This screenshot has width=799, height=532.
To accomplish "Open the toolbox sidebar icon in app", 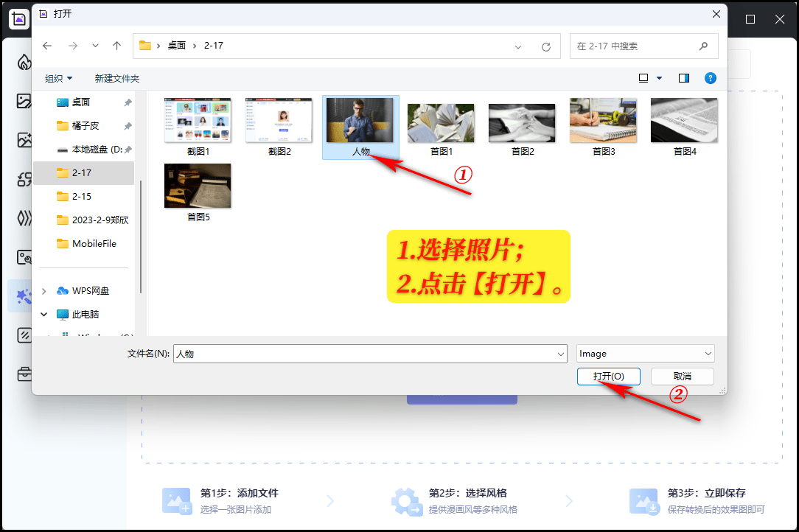I will tap(24, 374).
